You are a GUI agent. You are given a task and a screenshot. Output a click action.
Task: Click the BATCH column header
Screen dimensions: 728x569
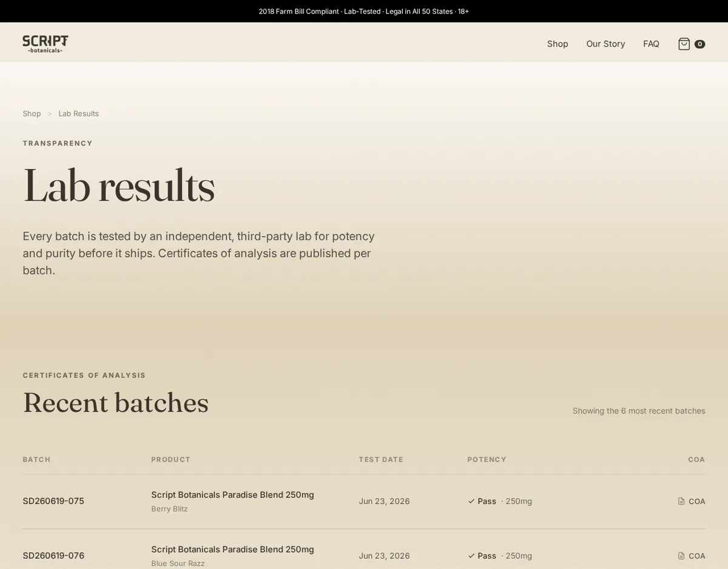click(36, 460)
